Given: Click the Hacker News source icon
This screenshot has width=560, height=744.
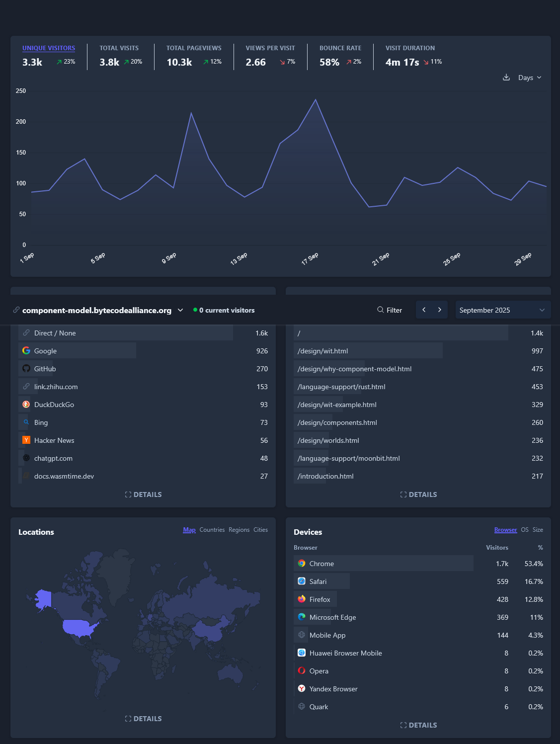Looking at the screenshot, I should (x=26, y=440).
